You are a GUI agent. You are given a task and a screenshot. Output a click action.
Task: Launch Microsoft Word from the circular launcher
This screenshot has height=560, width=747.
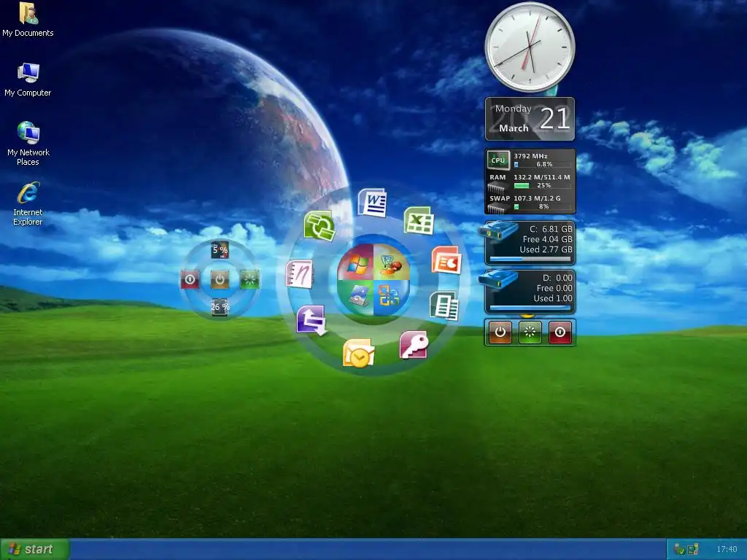pyautogui.click(x=373, y=203)
